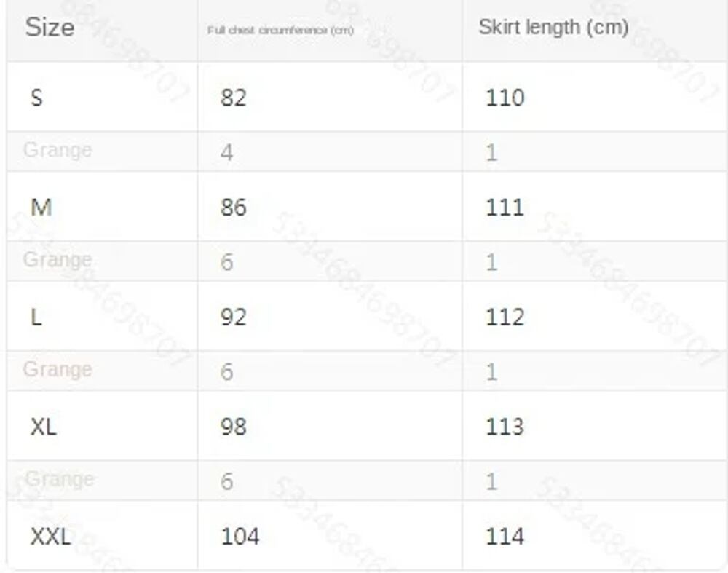728x573 pixels.
Task: Click chest value 82
Action: [233, 97]
